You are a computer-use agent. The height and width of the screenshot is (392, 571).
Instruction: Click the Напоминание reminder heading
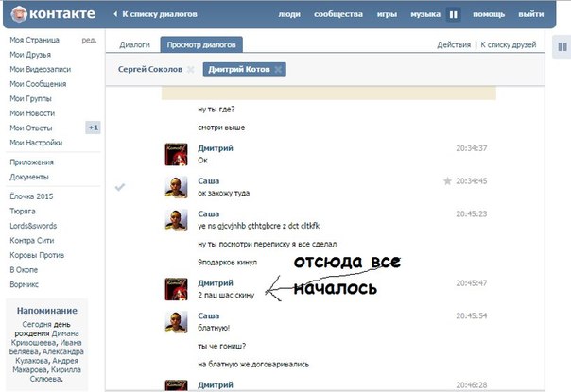click(x=47, y=311)
